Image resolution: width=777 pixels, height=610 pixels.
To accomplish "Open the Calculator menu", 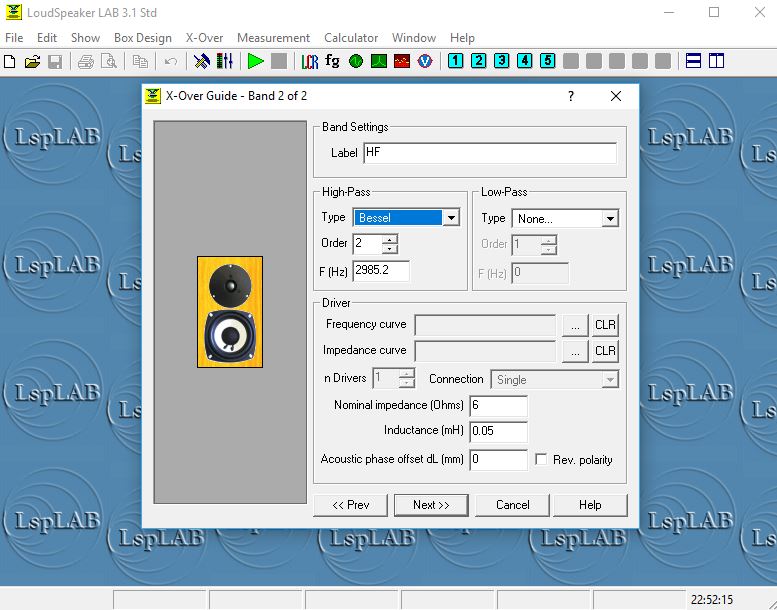I will 351,38.
